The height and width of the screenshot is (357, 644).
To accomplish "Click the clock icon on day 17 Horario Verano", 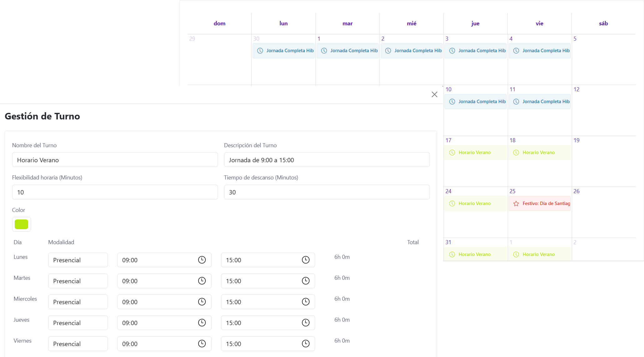I will (452, 153).
